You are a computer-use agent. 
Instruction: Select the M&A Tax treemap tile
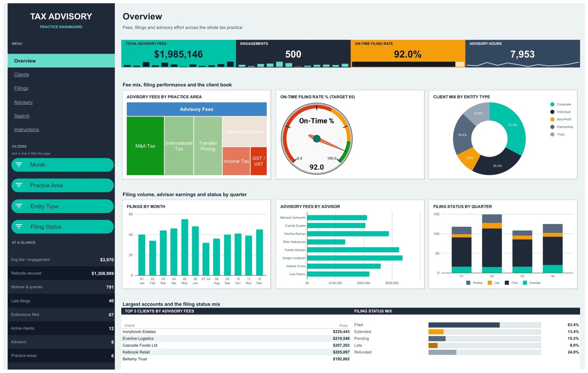click(x=145, y=146)
